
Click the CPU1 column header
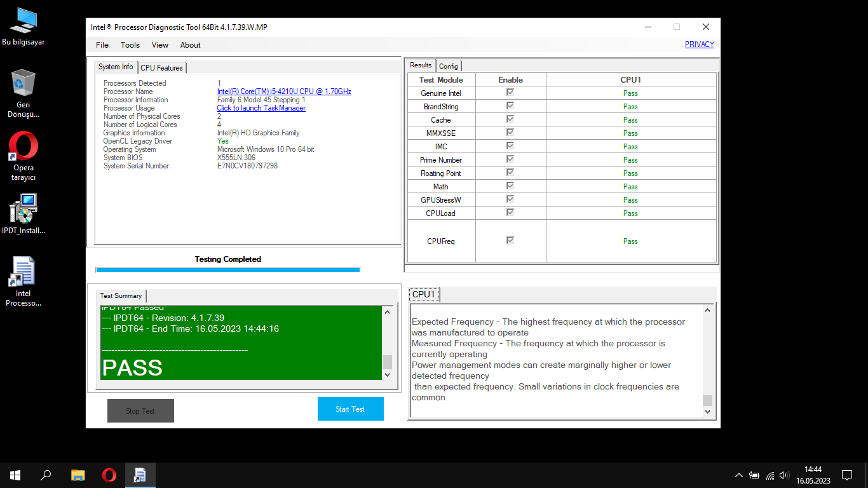(x=630, y=79)
